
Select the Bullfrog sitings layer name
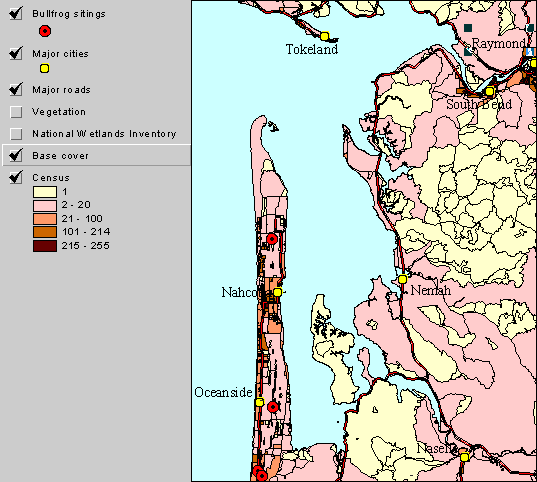69,14
